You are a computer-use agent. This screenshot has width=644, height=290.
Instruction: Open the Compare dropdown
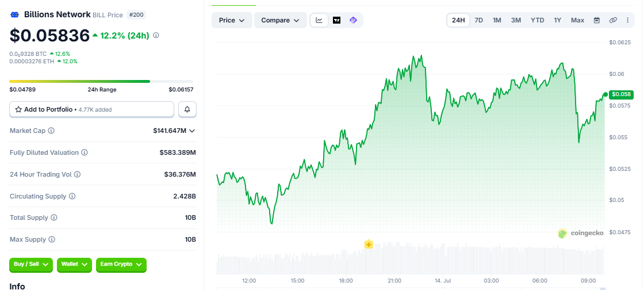(281, 20)
